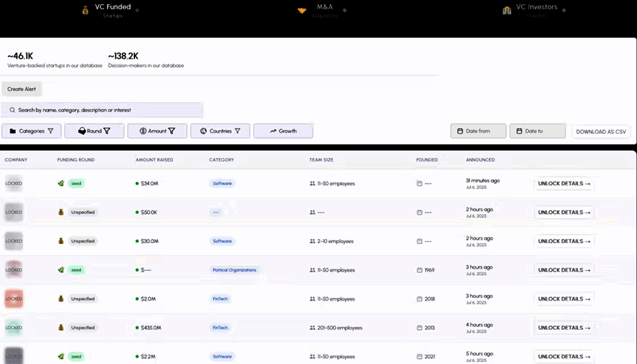Click the globe icon in Countries filter
This screenshot has height=364, width=637.
tap(203, 132)
